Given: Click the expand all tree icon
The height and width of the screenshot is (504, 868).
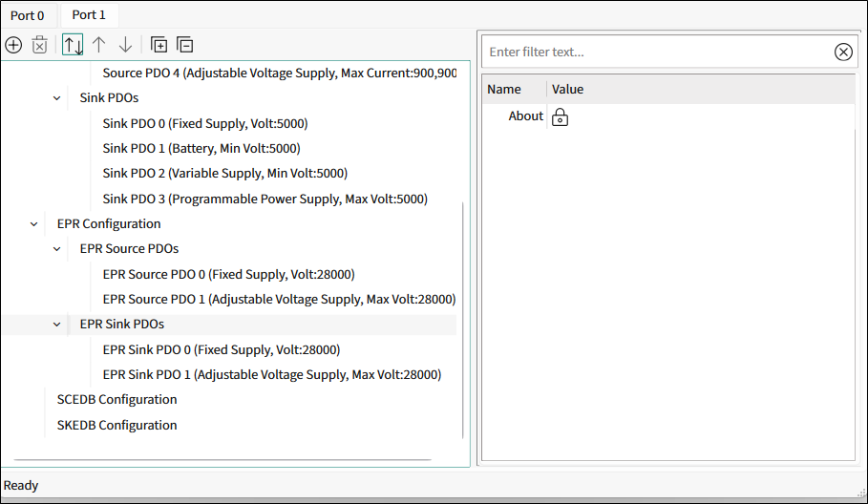Looking at the screenshot, I should click(x=159, y=45).
